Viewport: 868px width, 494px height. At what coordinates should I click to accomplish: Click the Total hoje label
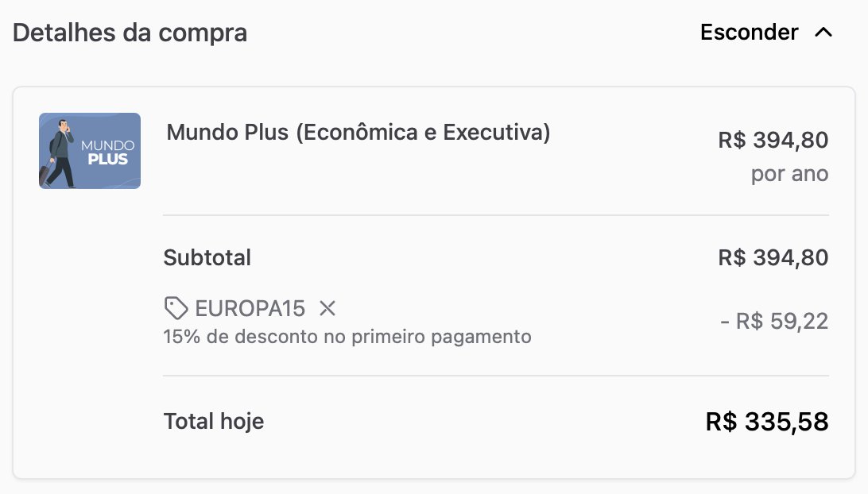coord(214,422)
